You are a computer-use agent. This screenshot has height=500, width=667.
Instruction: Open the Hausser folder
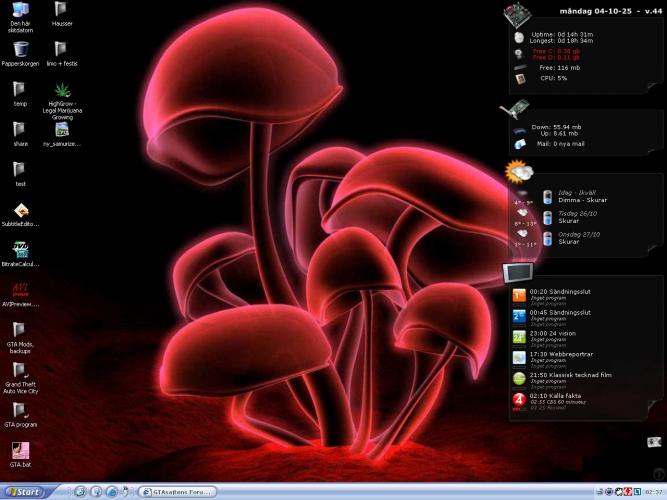click(x=61, y=11)
